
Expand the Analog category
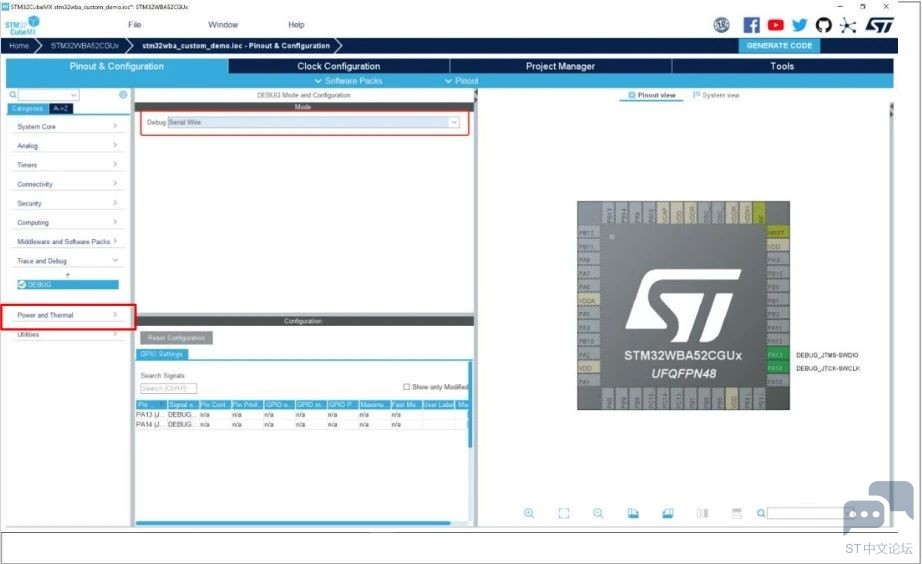(x=67, y=146)
